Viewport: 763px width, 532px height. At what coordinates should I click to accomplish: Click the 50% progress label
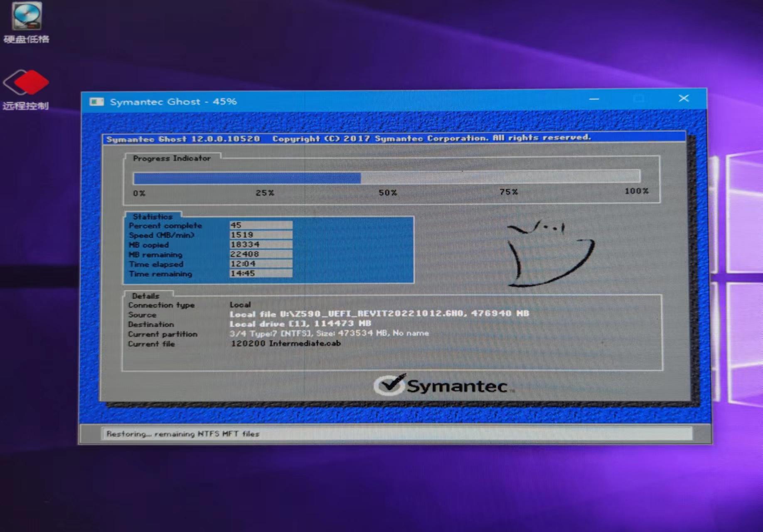[x=387, y=192]
